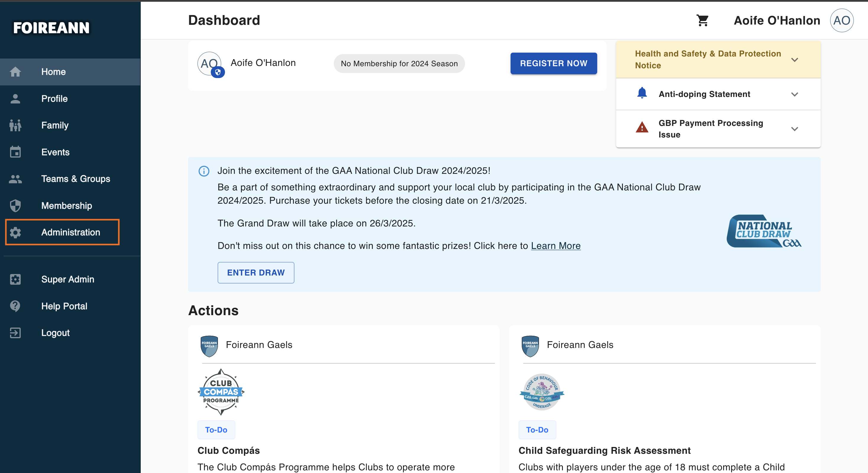Click the AO avatar in the top header
This screenshot has height=473, width=868.
(842, 21)
